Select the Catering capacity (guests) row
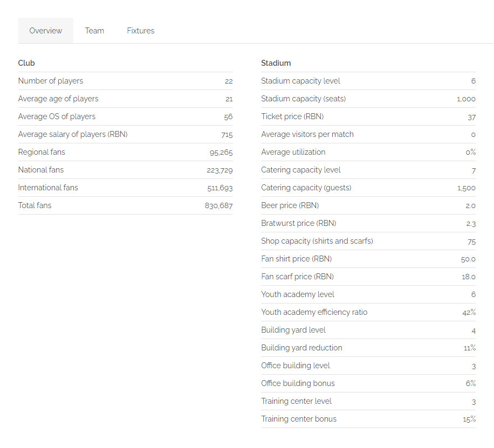494x448 pixels. point(368,188)
